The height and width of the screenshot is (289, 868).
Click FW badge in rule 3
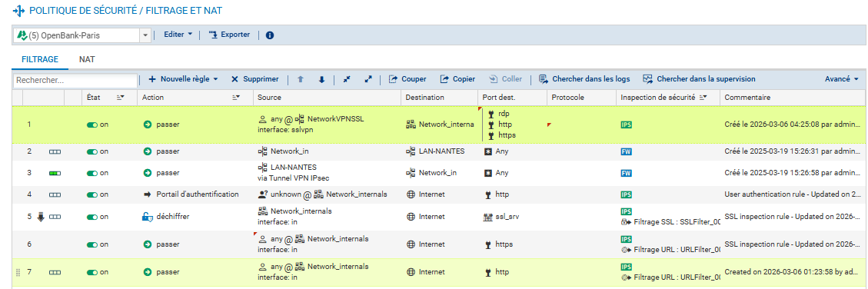pos(626,173)
